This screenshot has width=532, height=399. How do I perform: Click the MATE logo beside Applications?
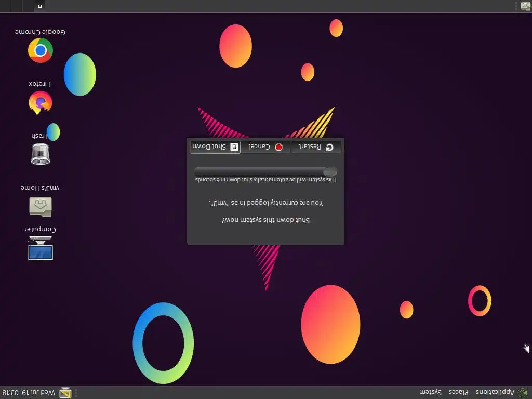click(524, 393)
